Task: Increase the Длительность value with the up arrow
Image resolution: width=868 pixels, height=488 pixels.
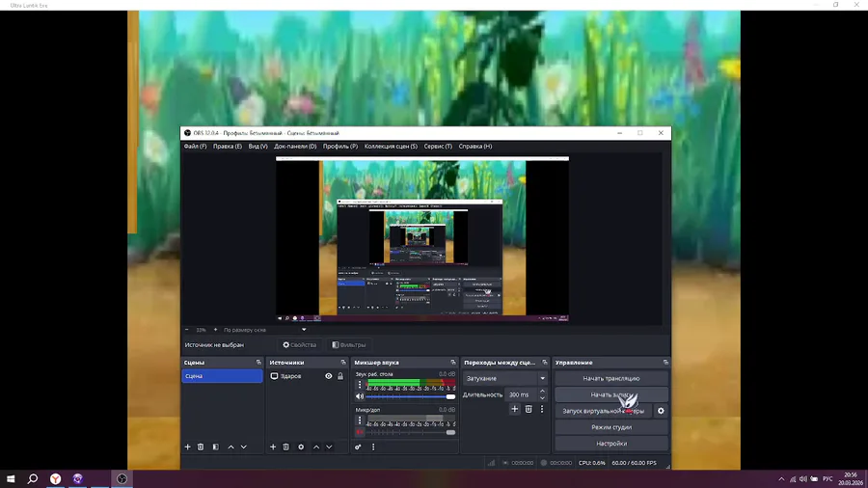Action: point(542,392)
